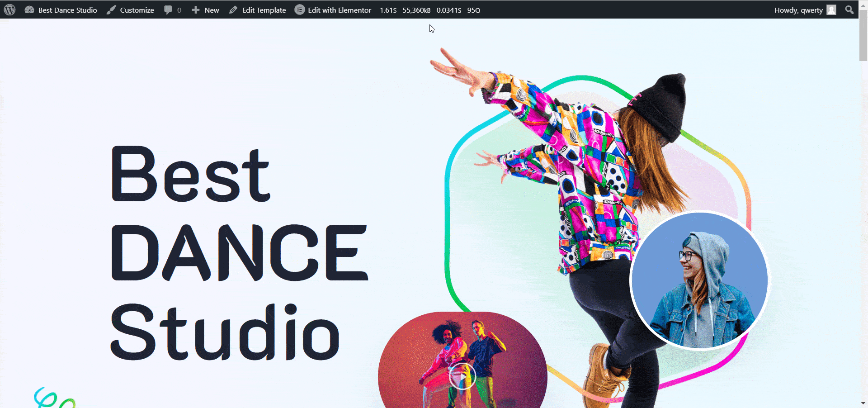Click the WordPress logo icon
This screenshot has width=868, height=408.
[x=9, y=10]
